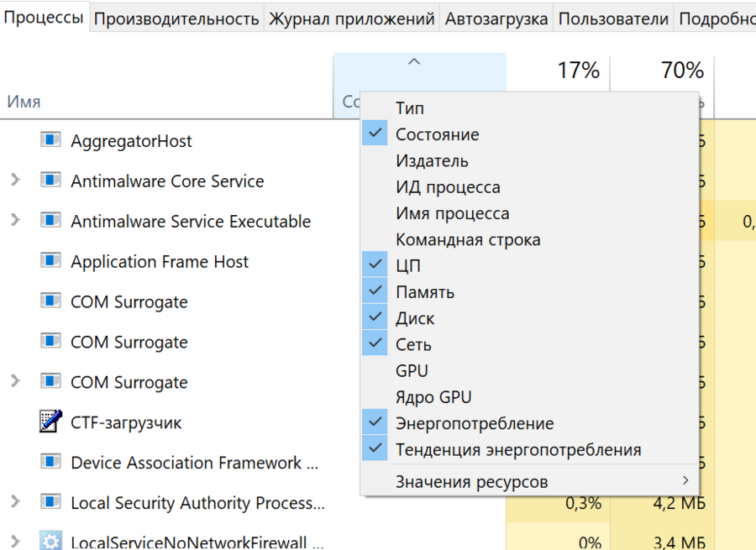
Task: Enable the GPU column menu entry
Action: pos(412,371)
